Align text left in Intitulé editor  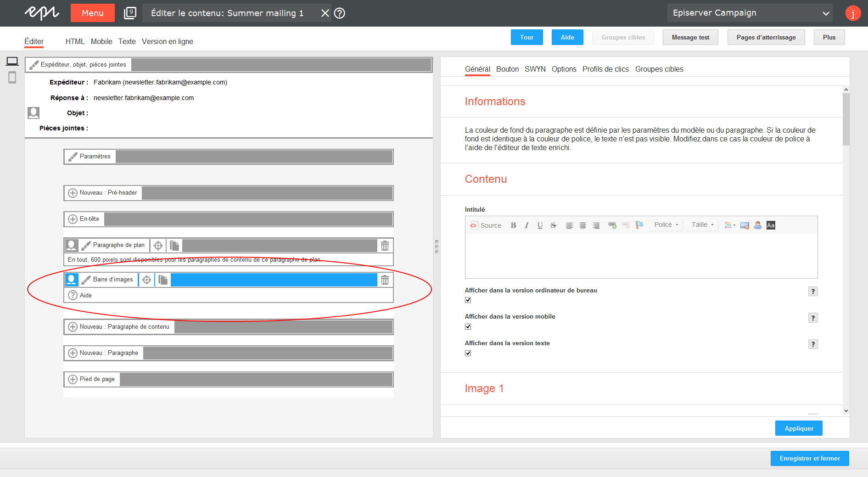(x=570, y=225)
